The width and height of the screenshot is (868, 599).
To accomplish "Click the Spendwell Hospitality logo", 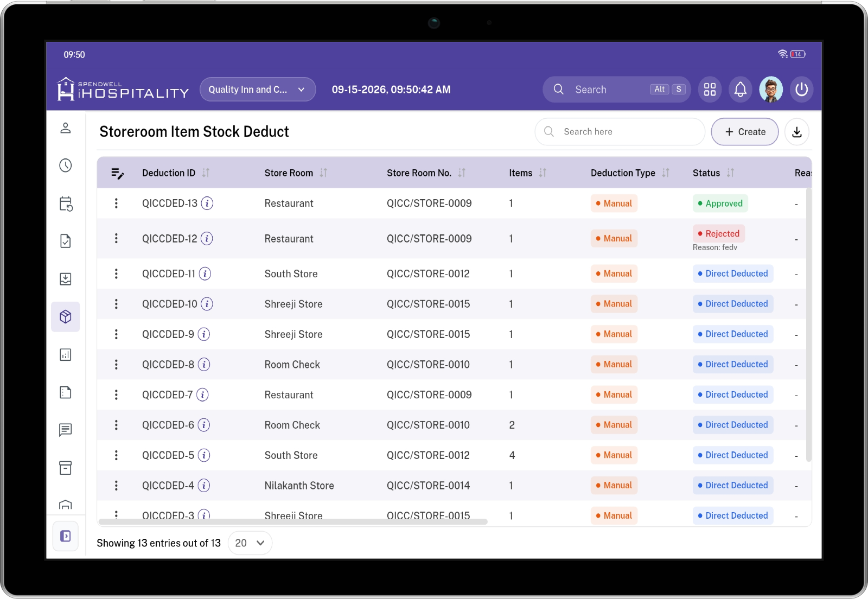I will coord(123,90).
